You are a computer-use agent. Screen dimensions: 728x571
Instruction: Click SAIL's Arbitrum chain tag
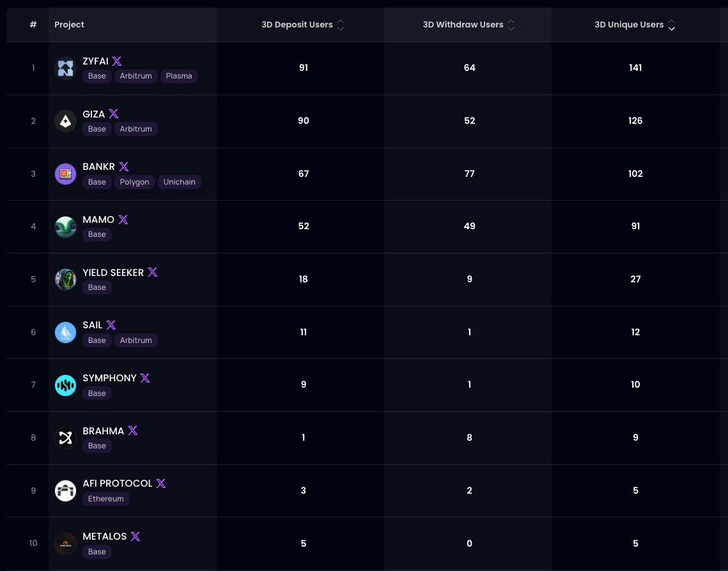click(x=136, y=340)
